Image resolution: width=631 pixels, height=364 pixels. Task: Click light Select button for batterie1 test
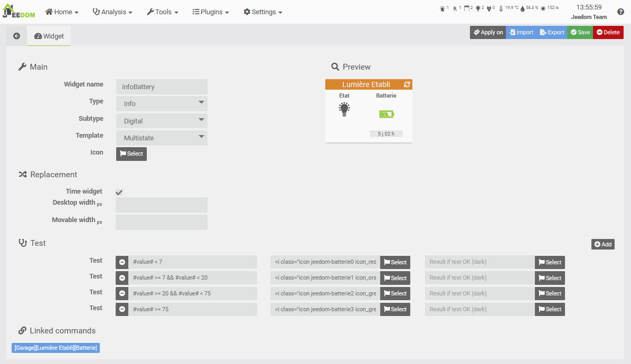coord(395,278)
